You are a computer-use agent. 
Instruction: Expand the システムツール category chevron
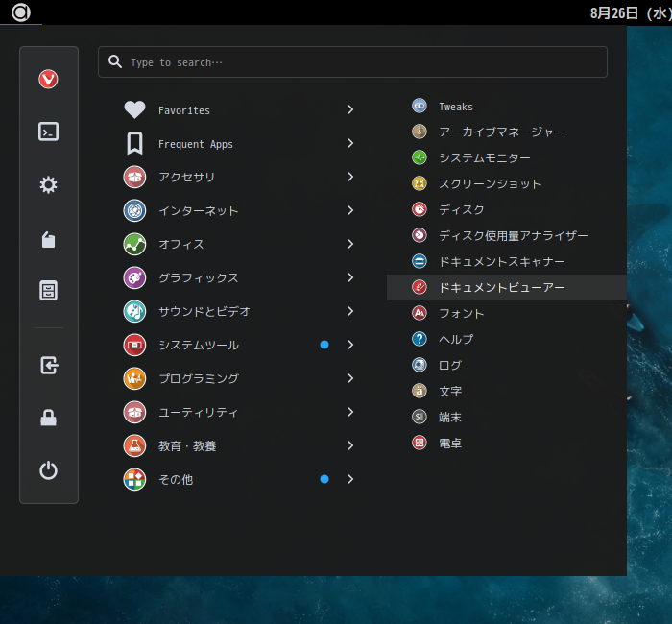tap(350, 345)
